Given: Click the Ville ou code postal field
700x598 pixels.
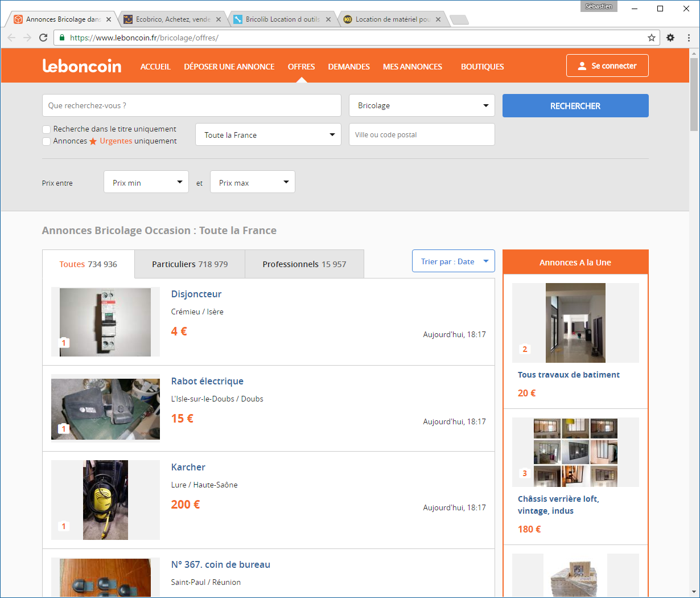Looking at the screenshot, I should [422, 134].
